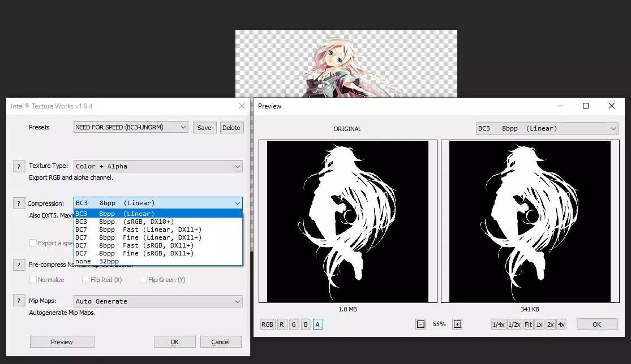Set preview zoom to 1/2x
The width and height of the screenshot is (631, 364).
pyautogui.click(x=514, y=324)
